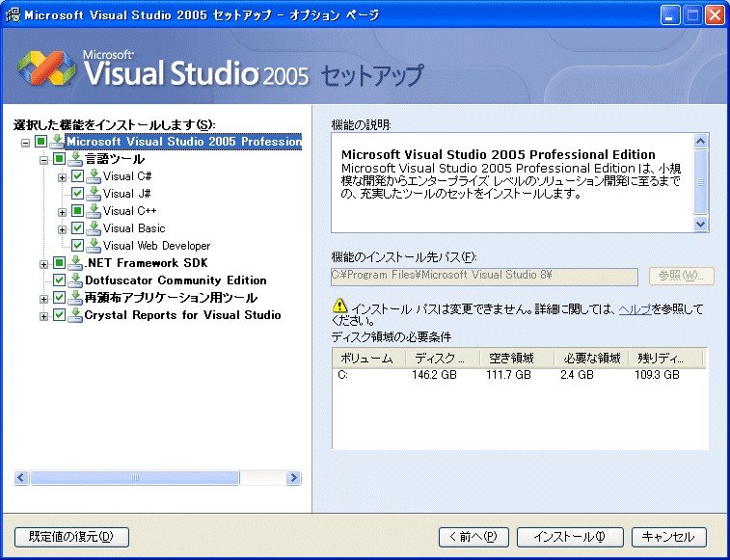The image size is (730, 560).
Task: Click the C: volume cell
Action: coord(342,375)
